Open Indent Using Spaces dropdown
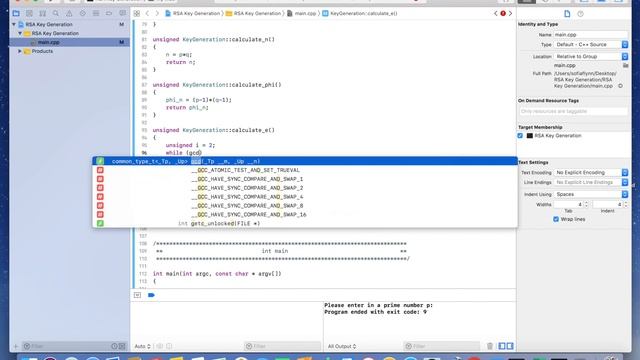 tap(591, 194)
